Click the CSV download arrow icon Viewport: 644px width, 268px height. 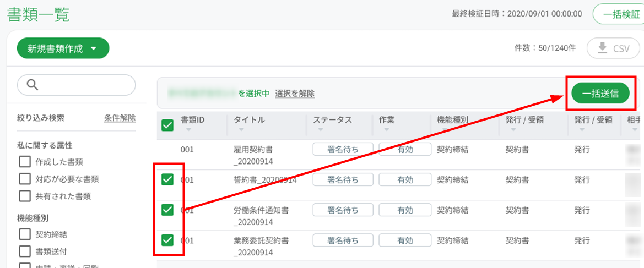point(602,48)
